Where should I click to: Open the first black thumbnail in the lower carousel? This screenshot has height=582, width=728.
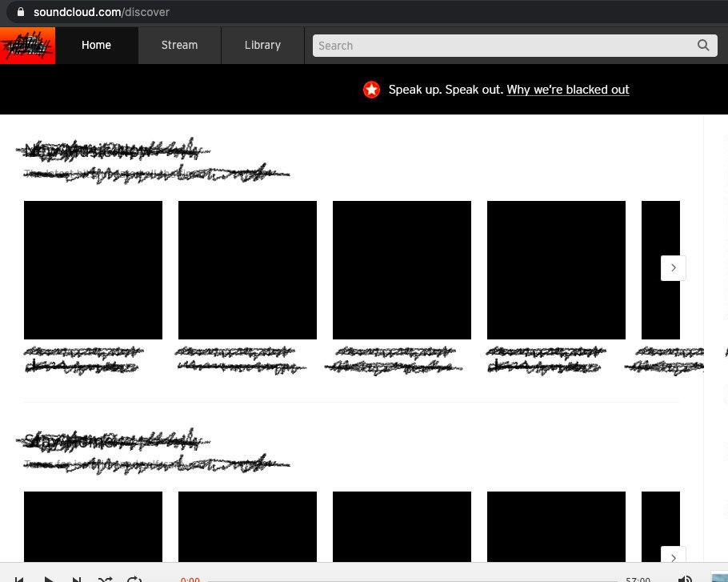pos(93,527)
